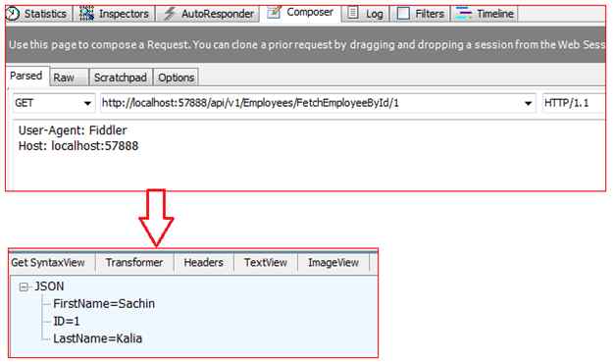The height and width of the screenshot is (364, 616).
Task: Open the composer Options sub-tab
Action: pyautogui.click(x=176, y=78)
